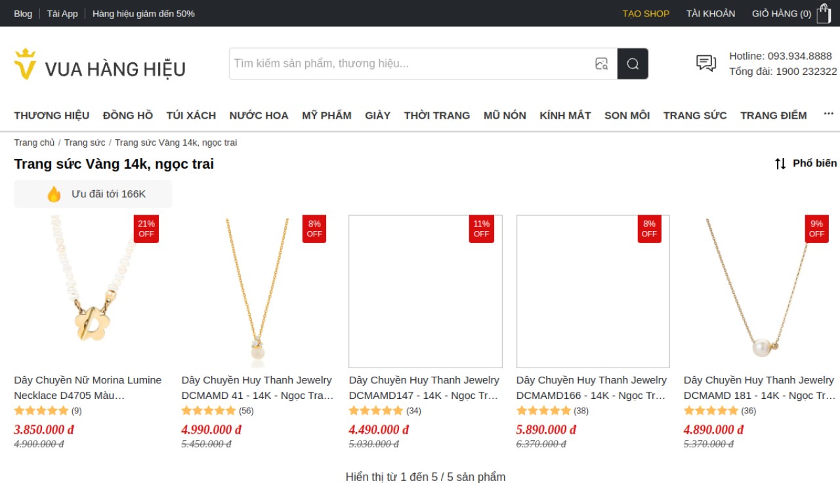This screenshot has width=840, height=504.
Task: Click the magnifier search button
Action: coord(633,64)
